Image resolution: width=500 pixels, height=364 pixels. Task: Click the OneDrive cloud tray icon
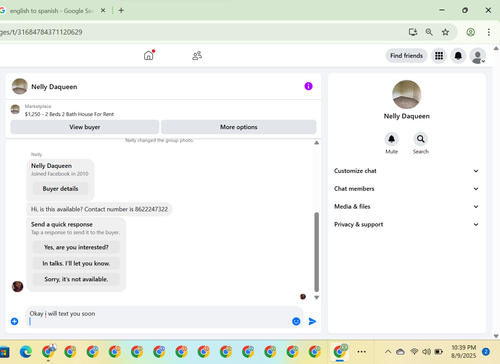point(400,352)
